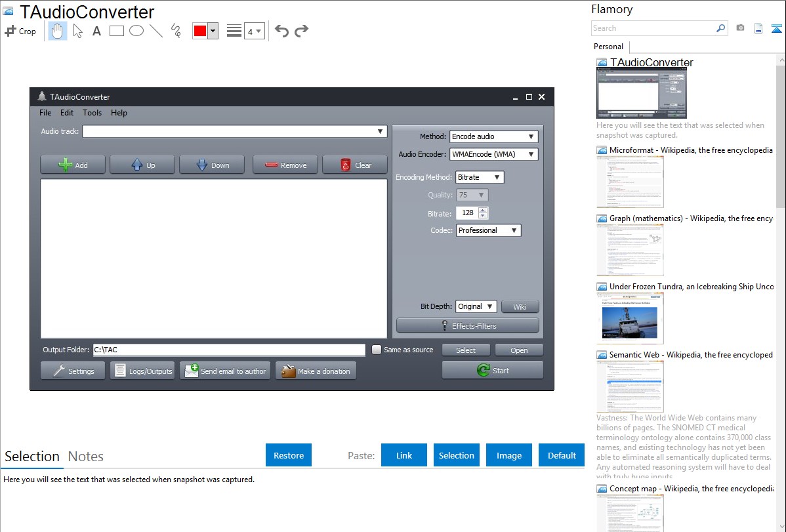786x532 pixels.
Task: Undo the last annotation
Action: [x=281, y=31]
